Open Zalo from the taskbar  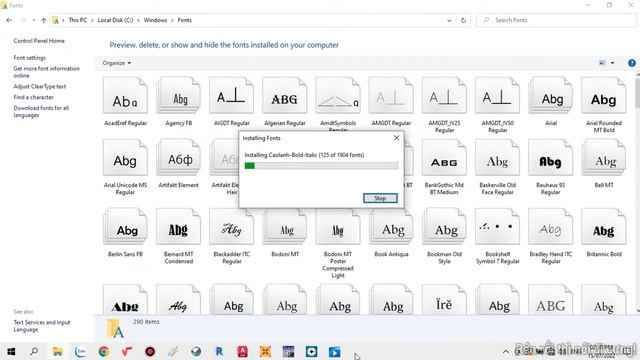[80, 351]
